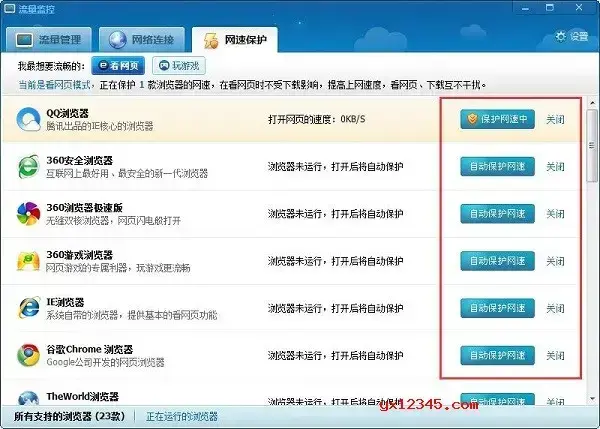Click 自动保护网速 for 360安全浏览器
This screenshot has width=600, height=429.
(x=497, y=166)
